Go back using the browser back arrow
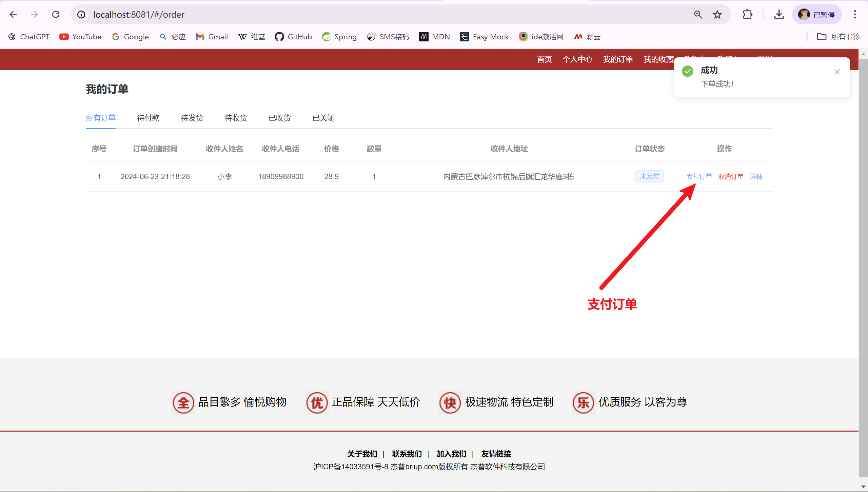Viewport: 868px width, 492px height. pyautogui.click(x=13, y=15)
